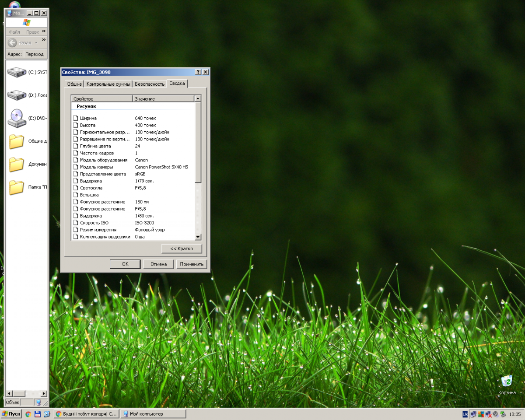
Task: Click the help question mark button
Action: (198, 72)
